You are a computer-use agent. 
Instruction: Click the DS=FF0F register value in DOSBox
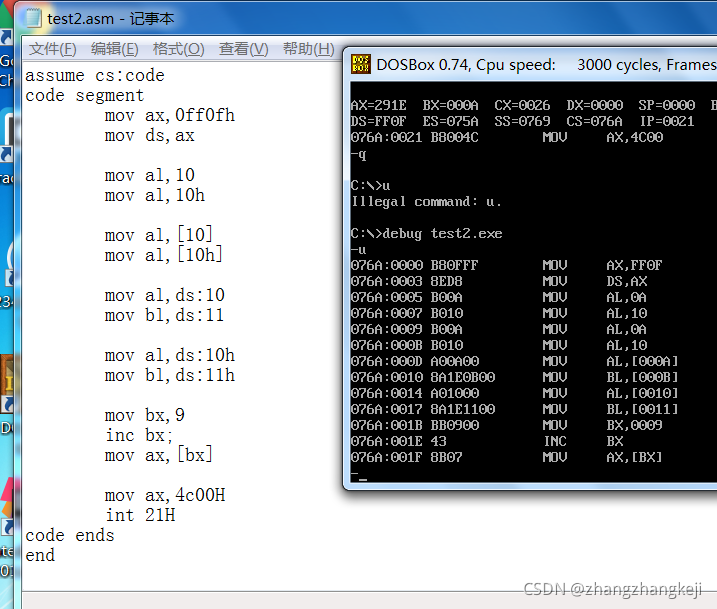[x=378, y=121]
